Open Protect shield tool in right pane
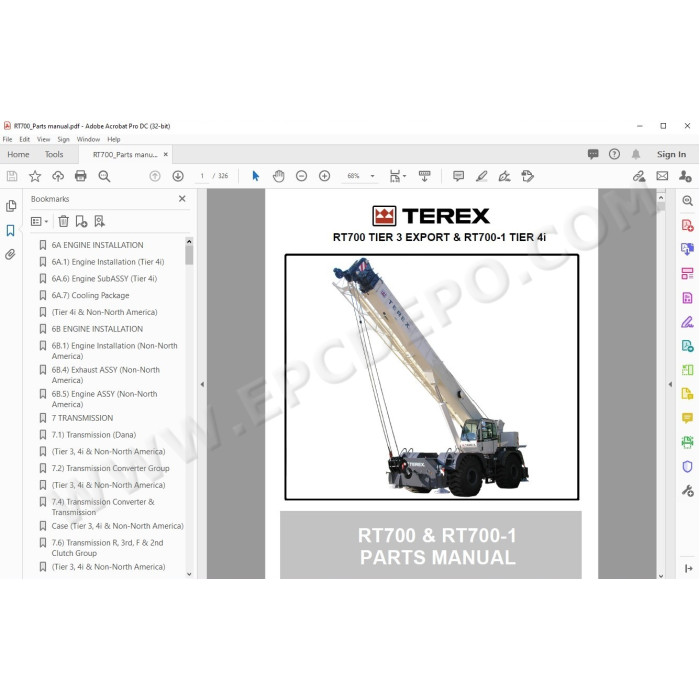The width and height of the screenshot is (700, 700). pos(688,467)
